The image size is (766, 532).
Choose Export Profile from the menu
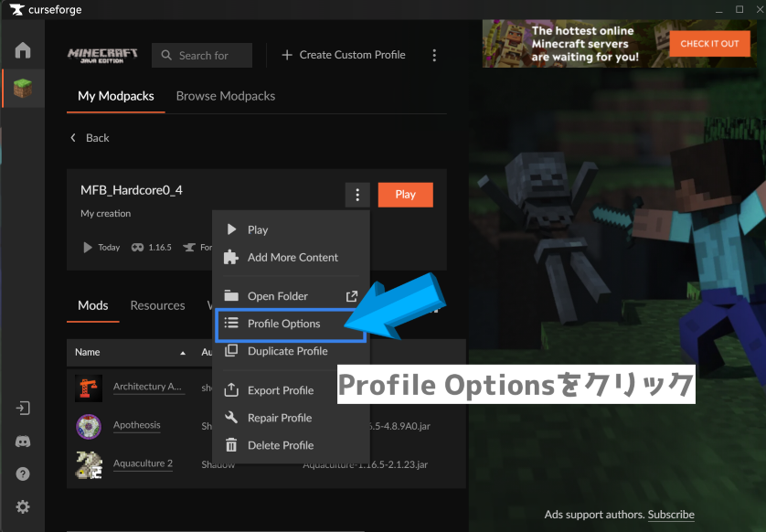(292, 390)
